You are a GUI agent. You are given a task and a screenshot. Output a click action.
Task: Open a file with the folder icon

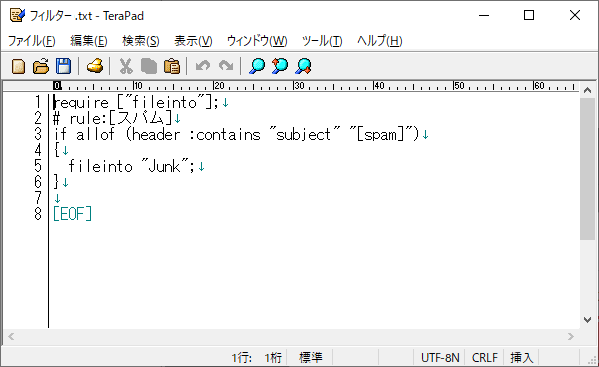(x=41, y=66)
